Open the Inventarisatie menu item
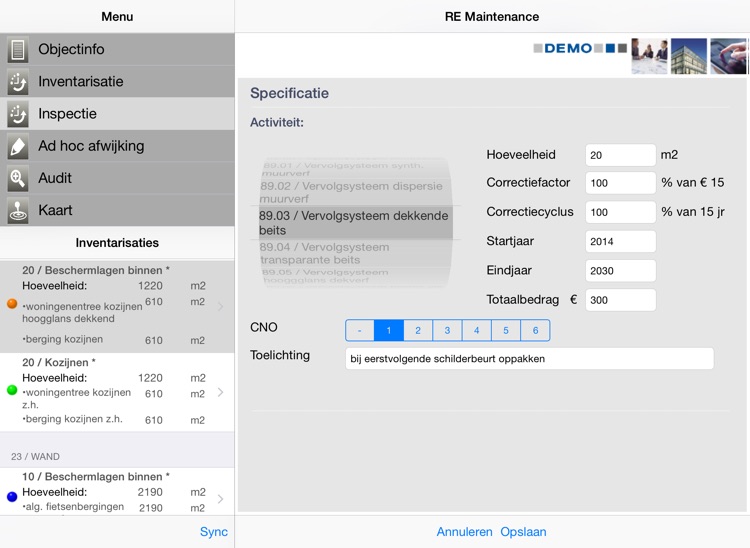Image resolution: width=750 pixels, height=548 pixels. [117, 82]
